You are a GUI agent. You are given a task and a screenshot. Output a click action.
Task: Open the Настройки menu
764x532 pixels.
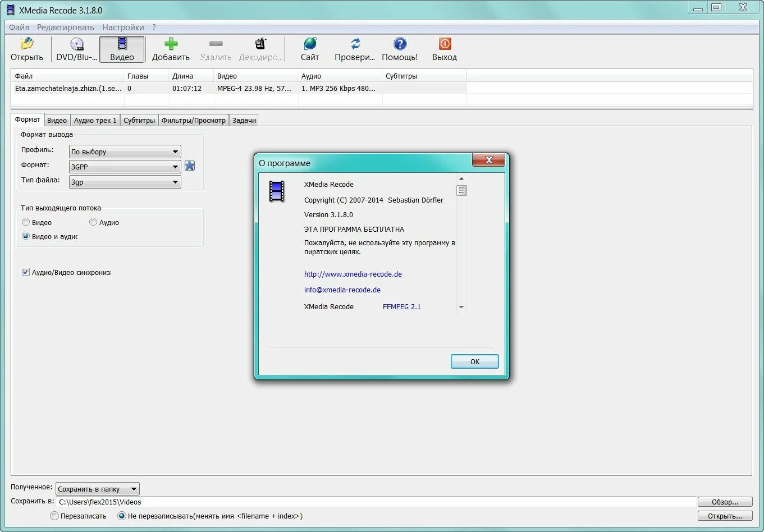coord(123,27)
